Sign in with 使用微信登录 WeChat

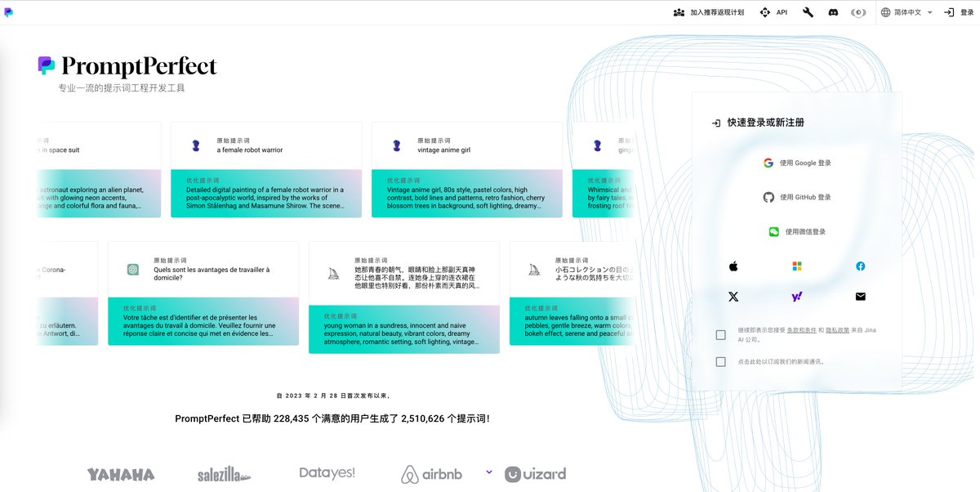point(797,231)
